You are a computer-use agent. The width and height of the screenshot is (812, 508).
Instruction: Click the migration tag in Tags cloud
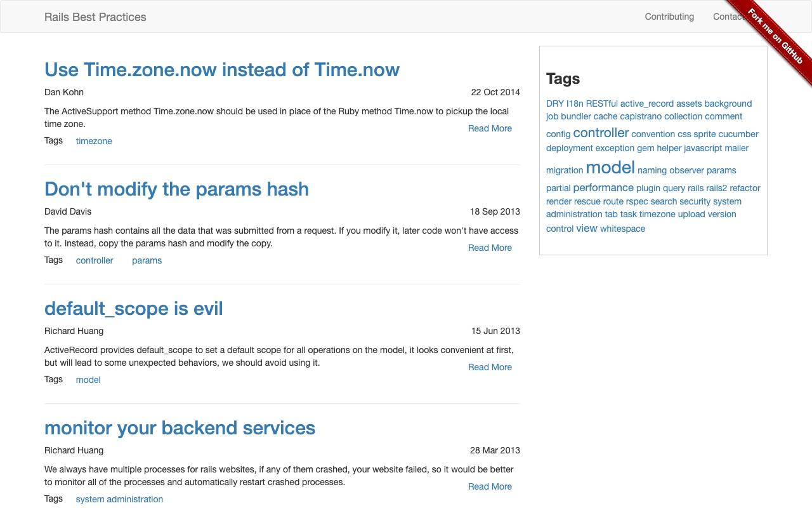[565, 170]
